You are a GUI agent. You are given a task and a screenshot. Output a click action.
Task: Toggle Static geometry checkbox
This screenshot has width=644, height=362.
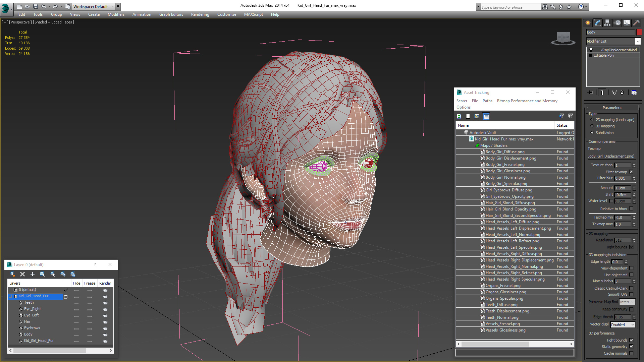(x=631, y=347)
